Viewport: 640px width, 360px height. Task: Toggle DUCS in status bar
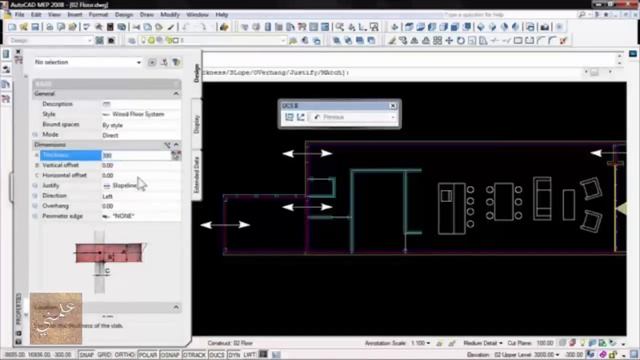[217, 355]
